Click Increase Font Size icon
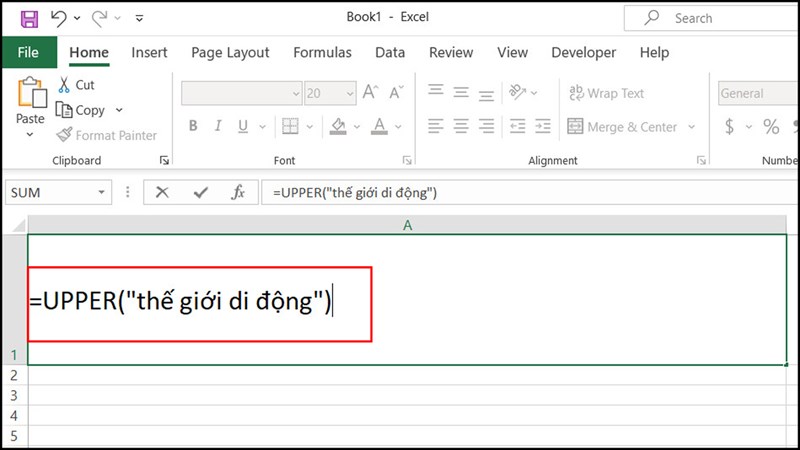Screen dimensions: 800x450 coord(371,92)
